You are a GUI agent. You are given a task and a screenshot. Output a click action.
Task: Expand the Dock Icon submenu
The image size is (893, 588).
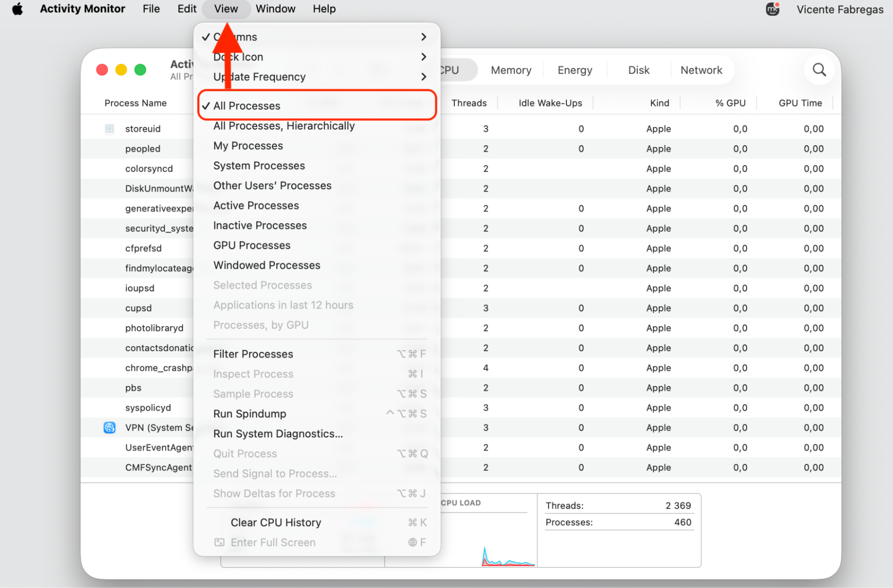[317, 57]
